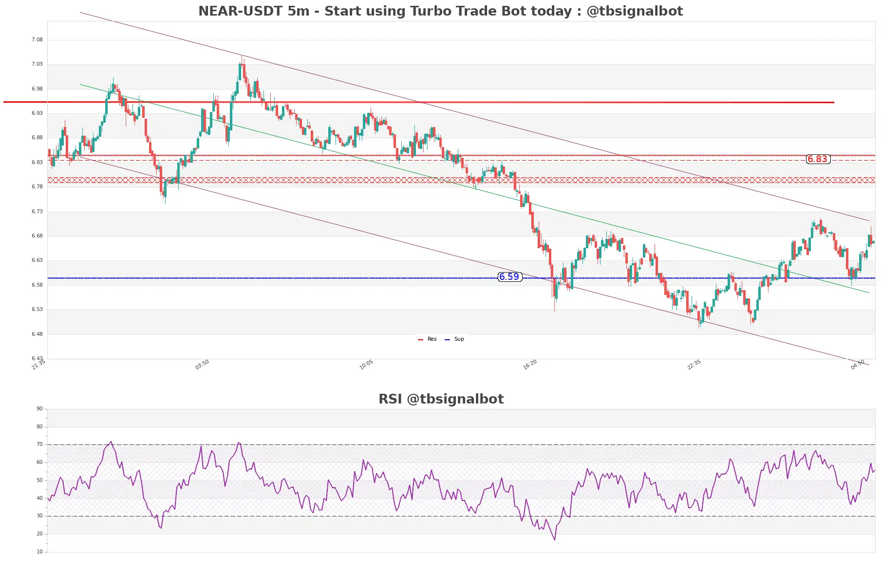Click the RSI @tbsignalbot subplot title
The width and height of the screenshot is (882, 588).
pos(441,399)
